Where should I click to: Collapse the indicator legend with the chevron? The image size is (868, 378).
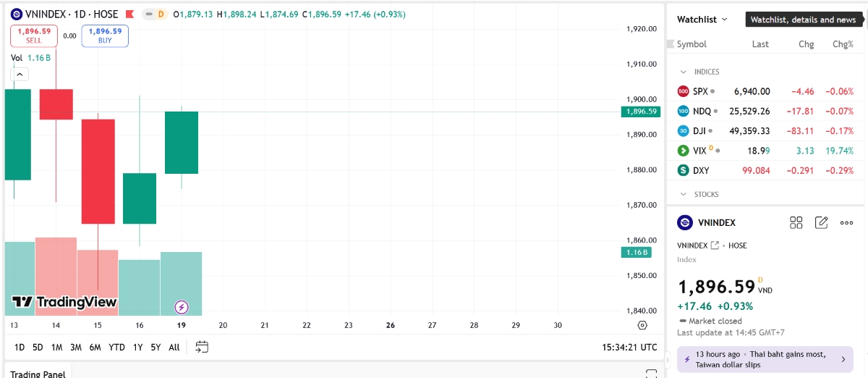20,74
